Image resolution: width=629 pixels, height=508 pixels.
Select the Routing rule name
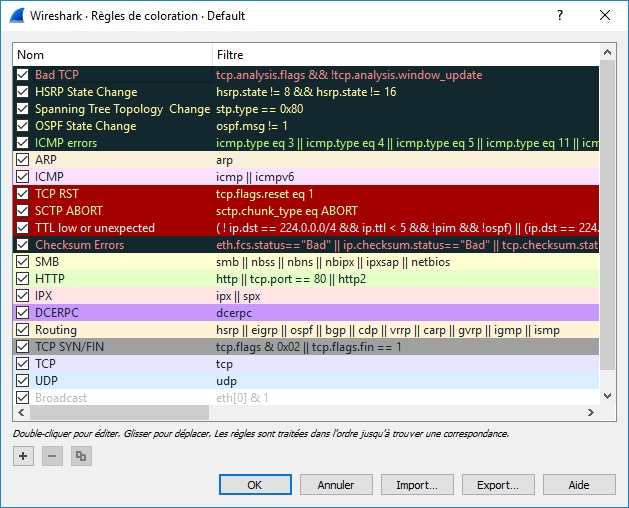56,330
